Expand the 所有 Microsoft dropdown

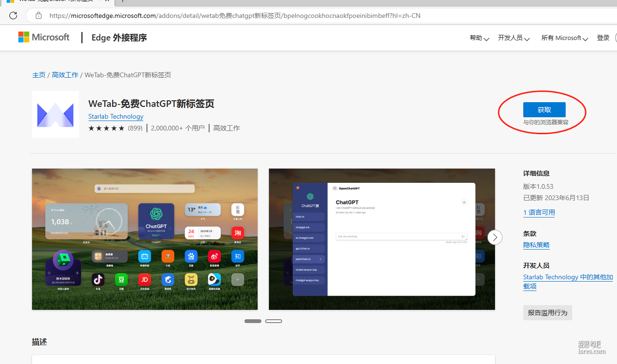pos(565,38)
